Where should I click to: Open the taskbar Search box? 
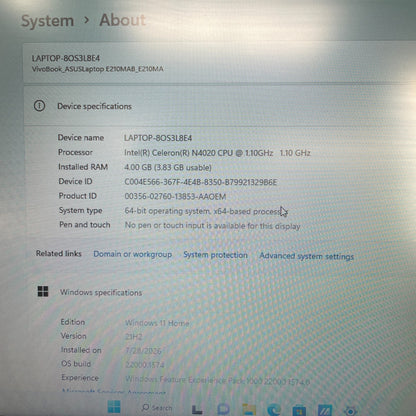pos(157,408)
